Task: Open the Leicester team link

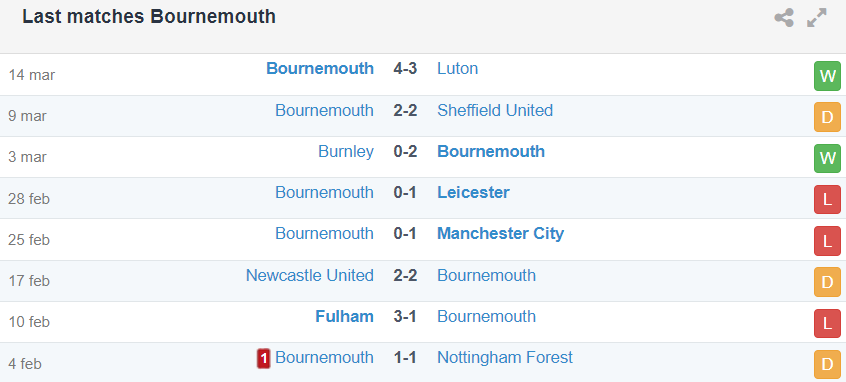Action: pos(473,193)
